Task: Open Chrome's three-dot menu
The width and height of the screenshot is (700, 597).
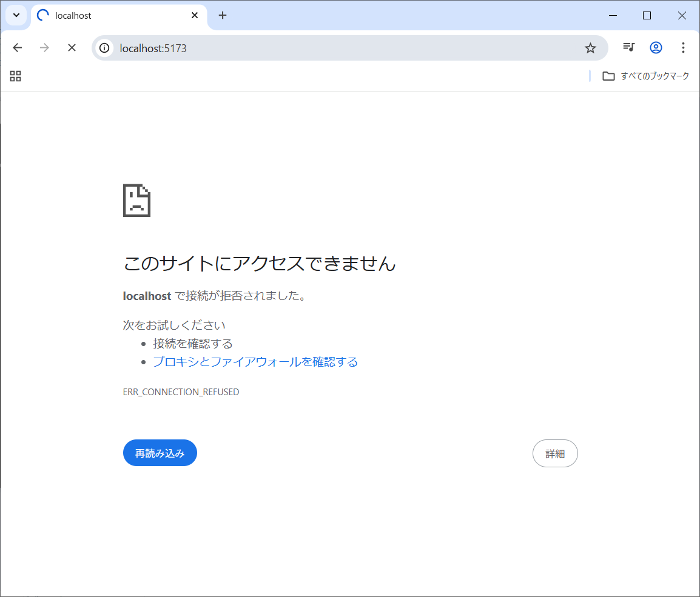Action: tap(683, 47)
